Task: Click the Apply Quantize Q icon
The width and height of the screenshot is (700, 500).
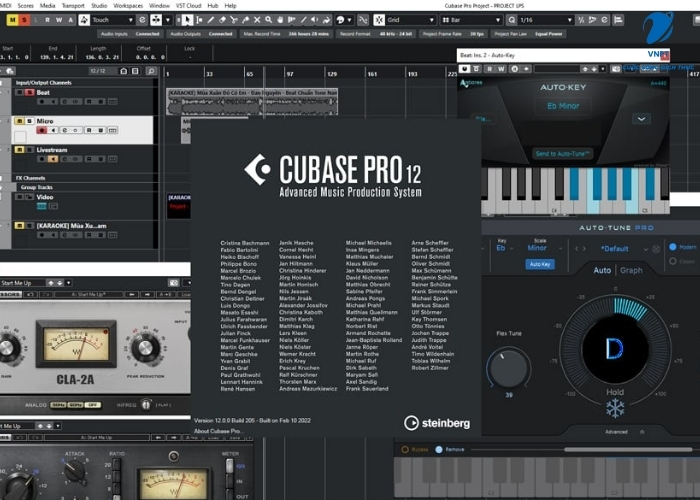Action: 512,20
